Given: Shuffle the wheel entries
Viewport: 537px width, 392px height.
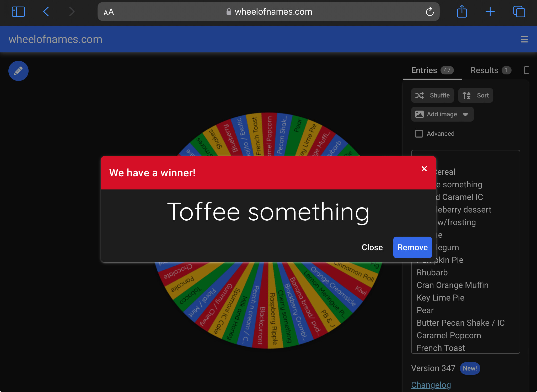Looking at the screenshot, I should coord(433,95).
